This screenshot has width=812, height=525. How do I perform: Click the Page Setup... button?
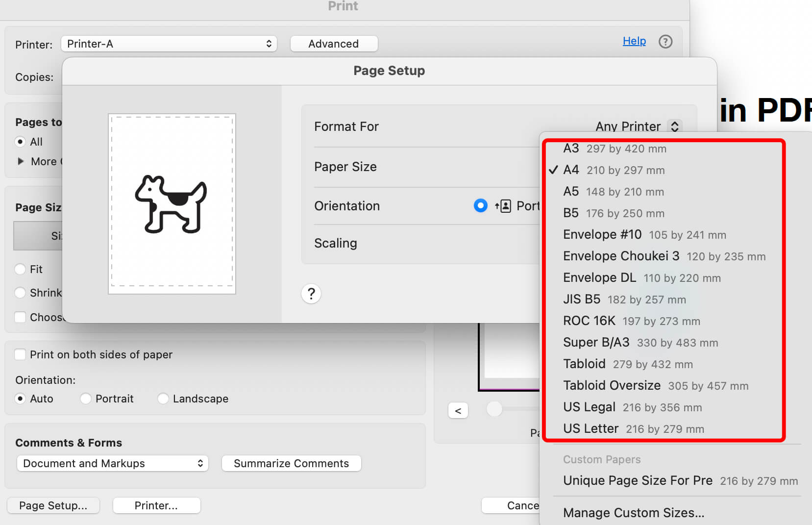53,505
